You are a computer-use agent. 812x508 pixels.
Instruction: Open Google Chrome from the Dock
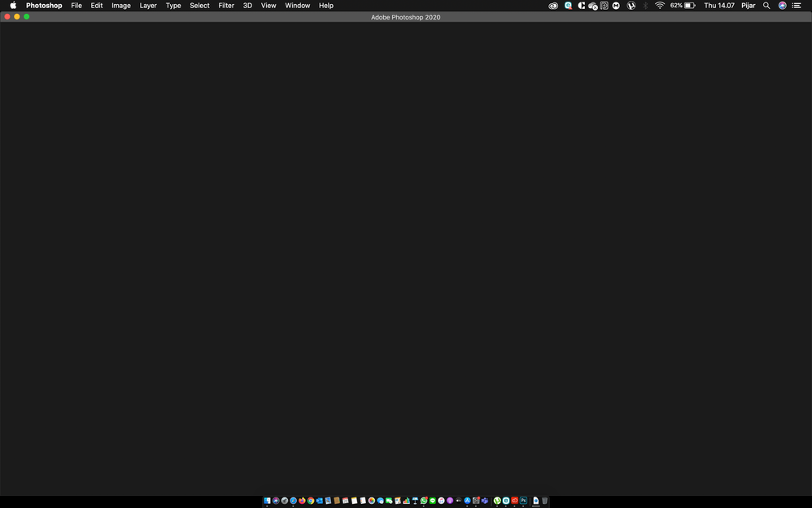point(311,501)
